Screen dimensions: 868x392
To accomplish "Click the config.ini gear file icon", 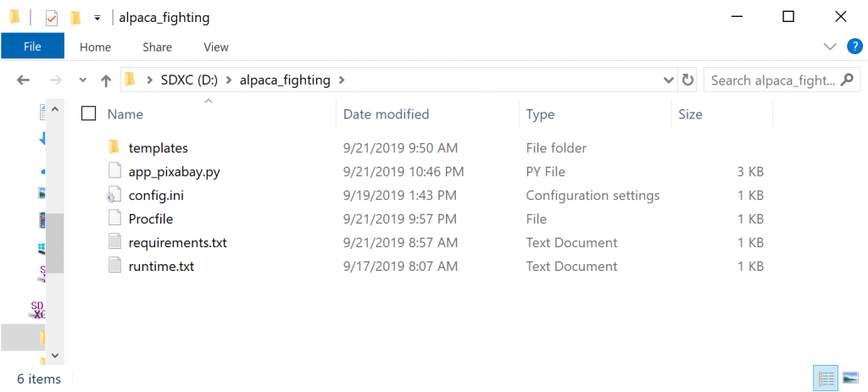I will [115, 196].
